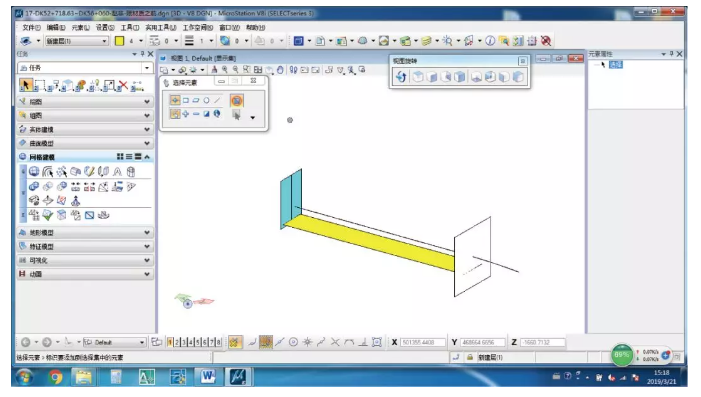The image size is (701, 397).
Task: Click the red X Delete Element tool
Action: [123, 85]
